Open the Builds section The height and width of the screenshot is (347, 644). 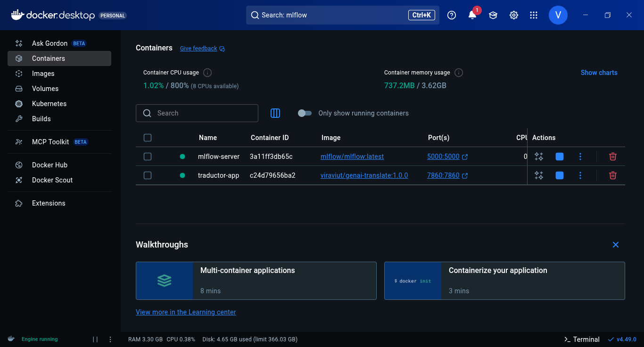point(59,119)
